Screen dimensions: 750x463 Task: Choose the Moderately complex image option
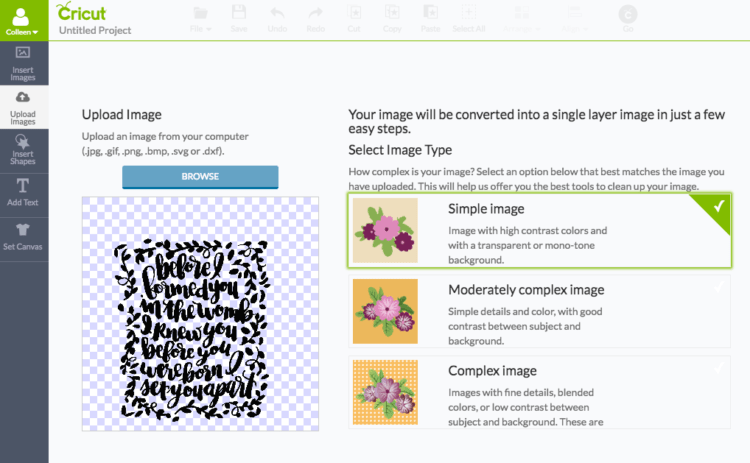coord(539,311)
